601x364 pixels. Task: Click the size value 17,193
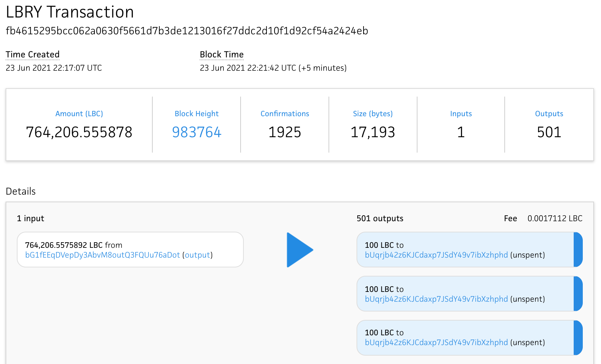[x=373, y=132]
